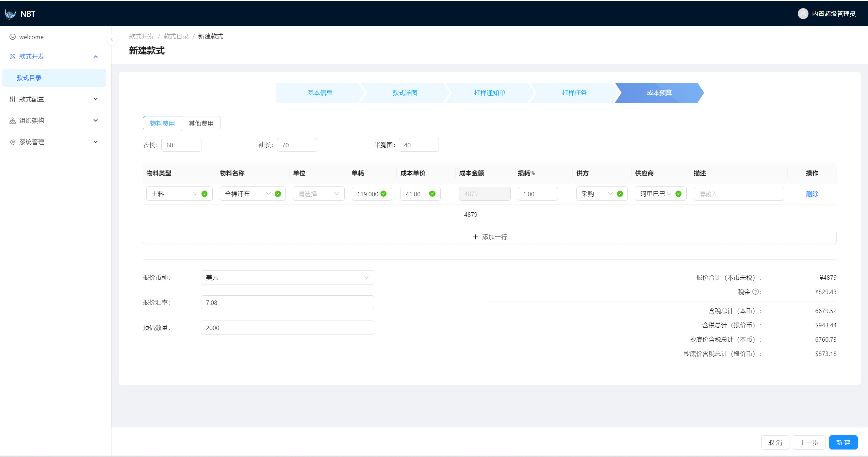Click green check in 物料名称 field
Viewport: 868px width, 457px height.
[x=278, y=194]
